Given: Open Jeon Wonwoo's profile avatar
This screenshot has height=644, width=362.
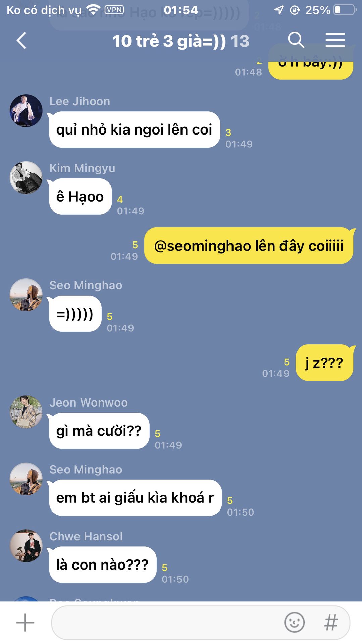Looking at the screenshot, I should tap(26, 412).
